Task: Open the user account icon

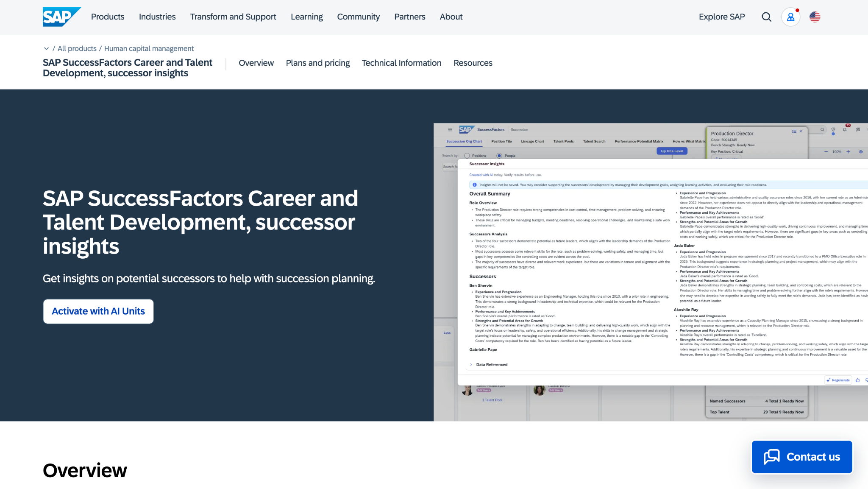Action: 790,17
